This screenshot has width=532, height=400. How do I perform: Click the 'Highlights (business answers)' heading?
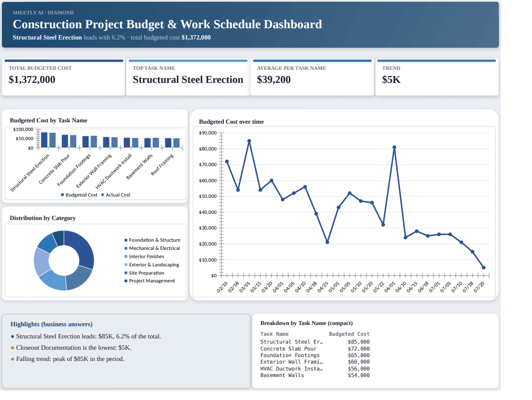pyautogui.click(x=52, y=325)
